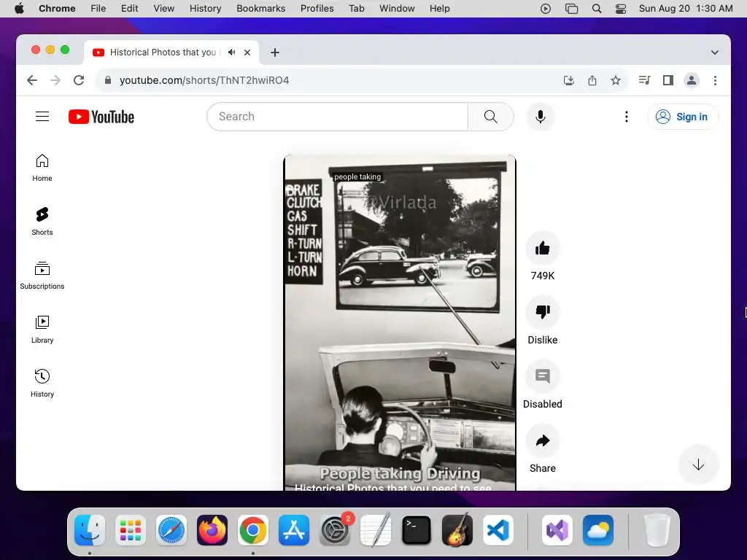This screenshot has width=747, height=560.
Task: Open Subscriptions in the sidebar
Action: [x=42, y=276]
